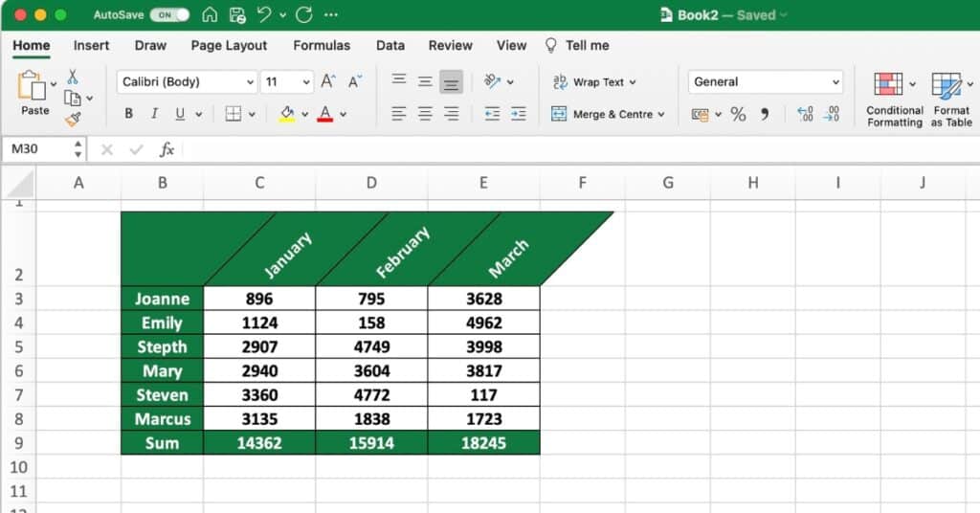Click the Paste clipboard icon

[x=32, y=85]
